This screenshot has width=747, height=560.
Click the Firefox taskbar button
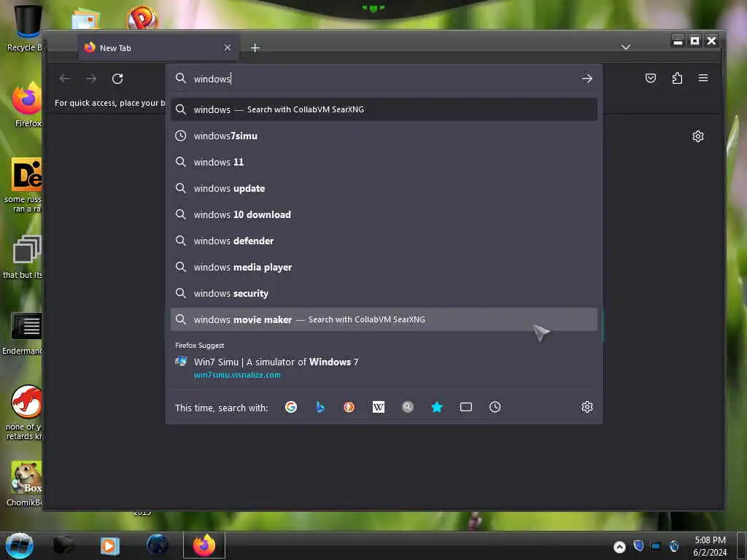pyautogui.click(x=204, y=545)
